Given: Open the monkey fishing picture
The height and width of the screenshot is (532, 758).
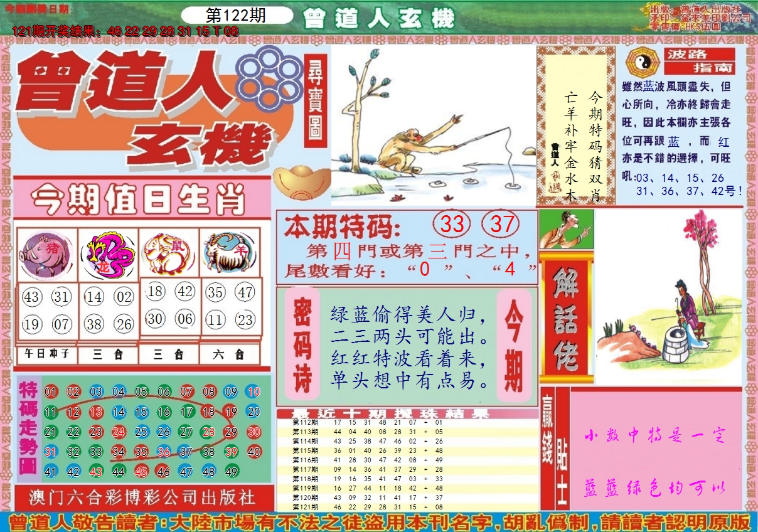Looking at the screenshot, I should [x=433, y=125].
